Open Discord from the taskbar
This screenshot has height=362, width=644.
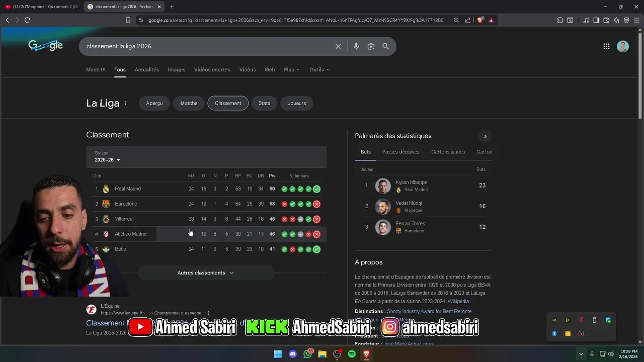pyautogui.click(x=293, y=354)
